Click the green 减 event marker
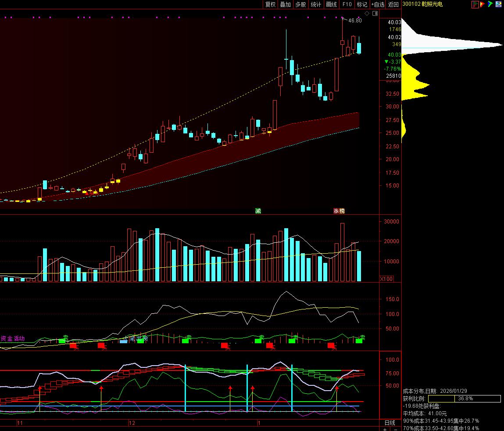 [x=258, y=211]
